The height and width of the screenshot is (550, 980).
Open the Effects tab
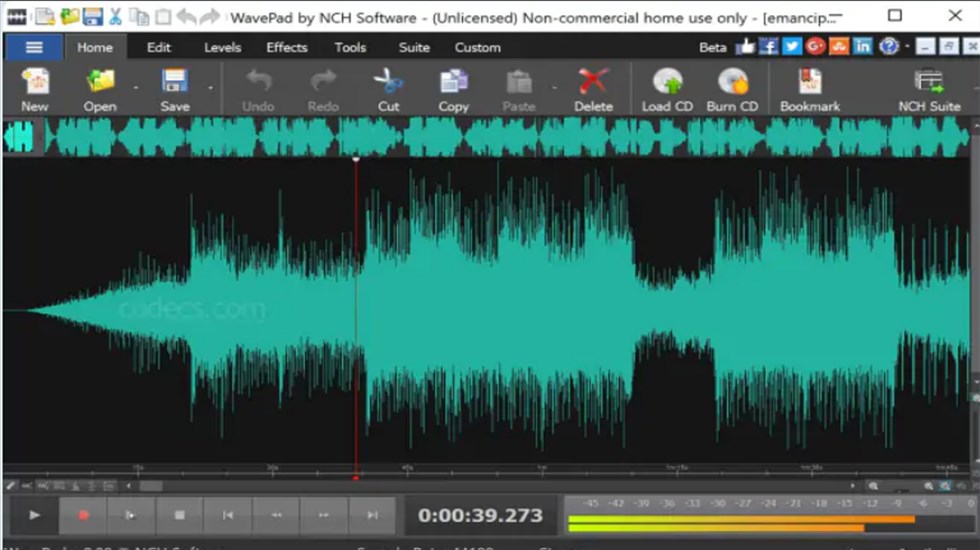pos(287,48)
